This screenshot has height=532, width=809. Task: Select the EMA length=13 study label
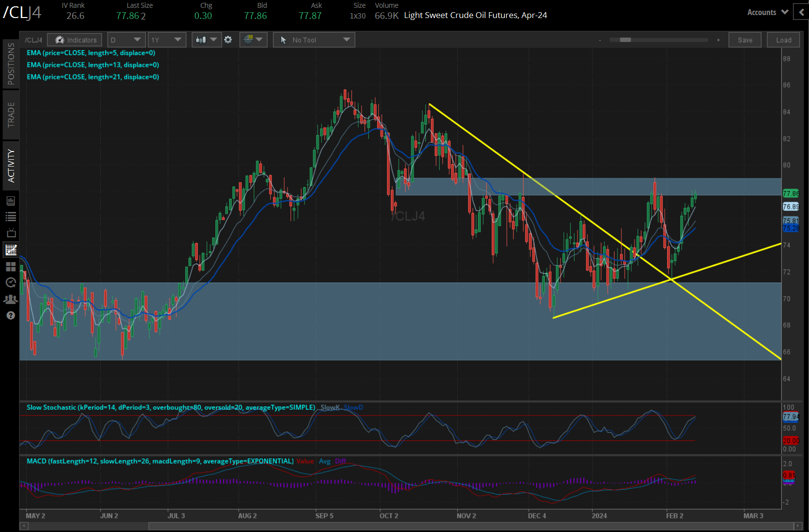coord(93,65)
